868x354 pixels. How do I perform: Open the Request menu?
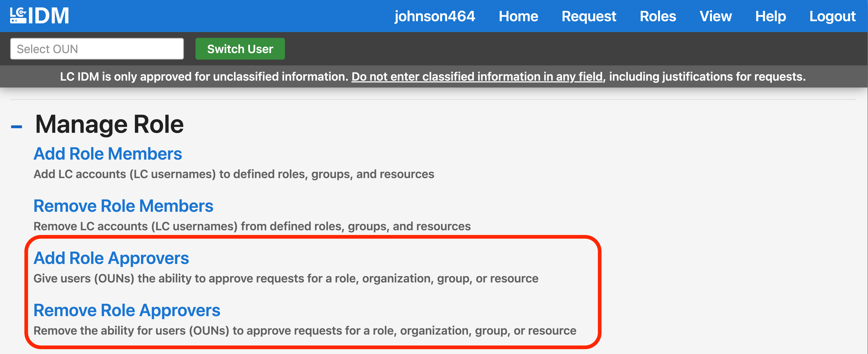pos(589,16)
